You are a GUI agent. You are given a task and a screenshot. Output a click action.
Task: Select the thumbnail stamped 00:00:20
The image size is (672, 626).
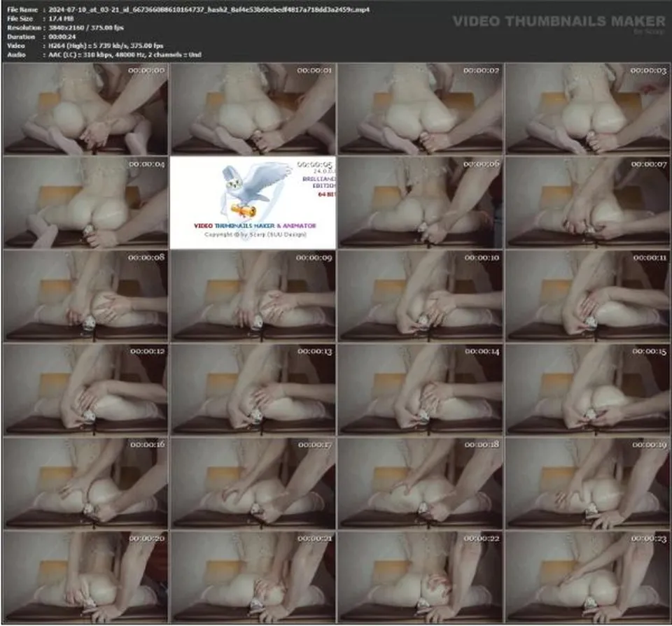tap(85, 577)
